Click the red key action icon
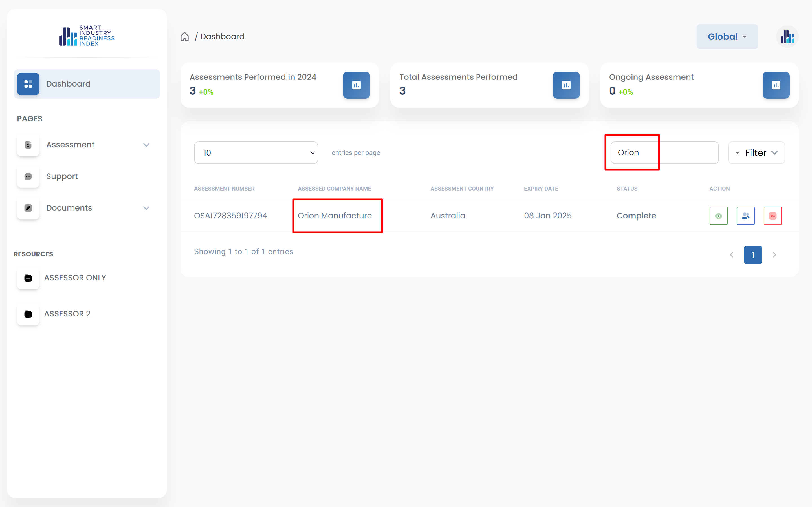 coord(773,216)
